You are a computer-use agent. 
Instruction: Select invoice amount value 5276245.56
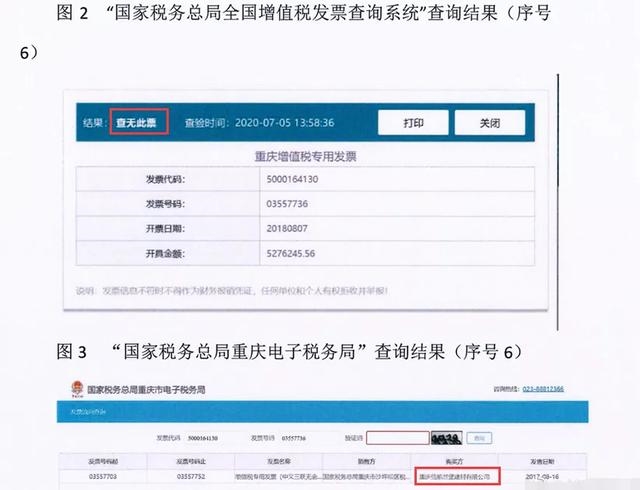pyautogui.click(x=291, y=254)
